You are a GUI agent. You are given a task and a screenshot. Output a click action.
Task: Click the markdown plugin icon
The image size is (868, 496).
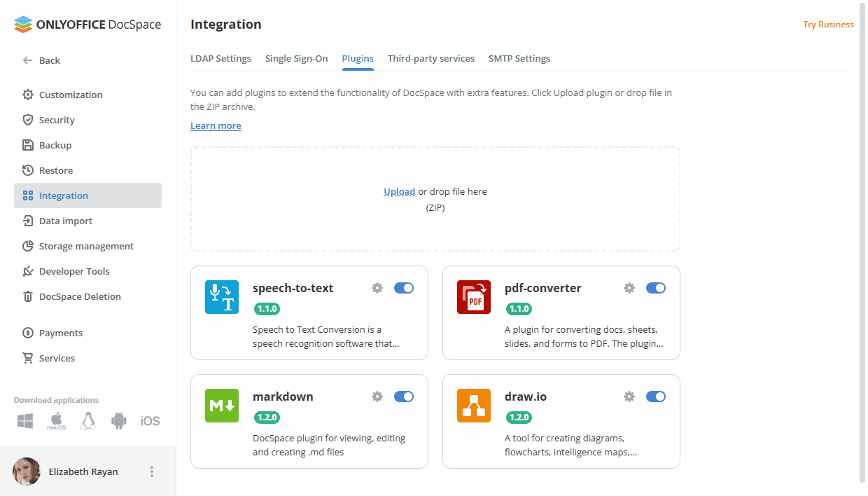(221, 406)
